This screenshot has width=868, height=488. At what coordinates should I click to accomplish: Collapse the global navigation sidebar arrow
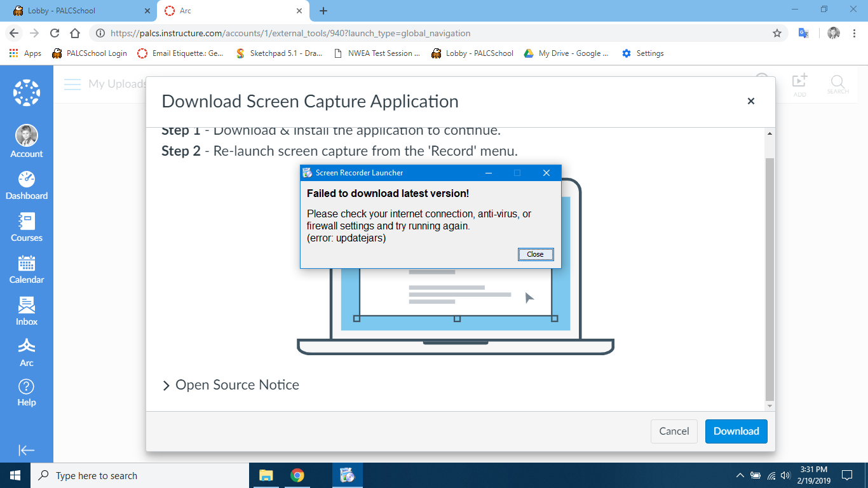pos(27,450)
